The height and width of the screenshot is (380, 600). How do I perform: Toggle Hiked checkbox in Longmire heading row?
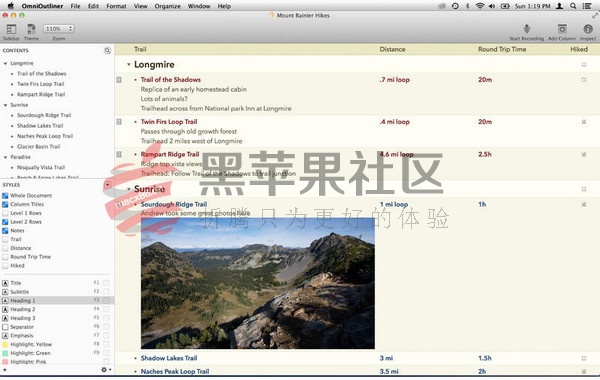(584, 64)
